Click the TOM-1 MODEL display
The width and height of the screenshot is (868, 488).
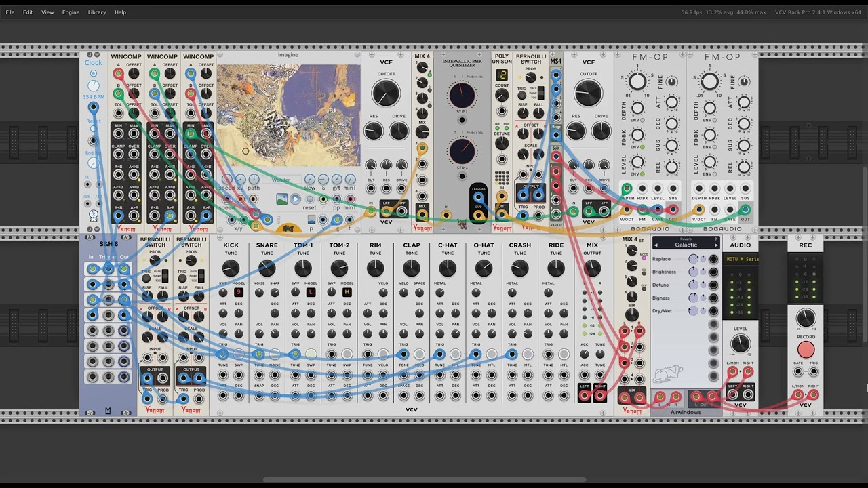point(311,292)
